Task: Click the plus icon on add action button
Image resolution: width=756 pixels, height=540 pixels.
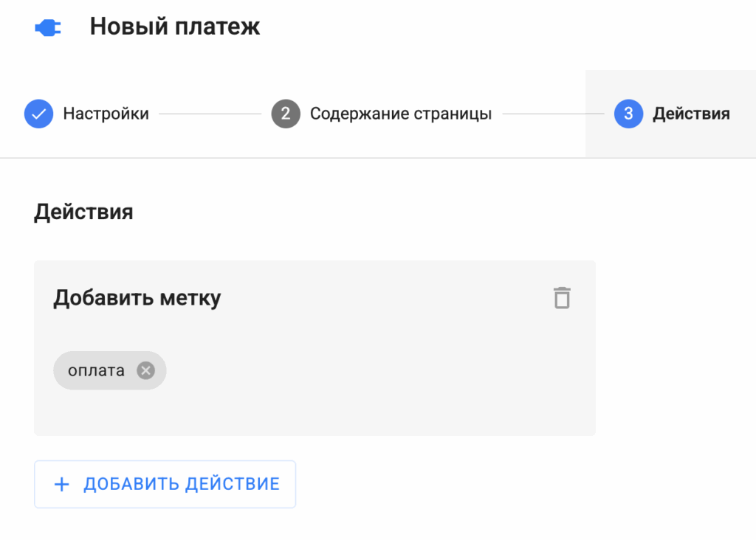Action: point(62,485)
